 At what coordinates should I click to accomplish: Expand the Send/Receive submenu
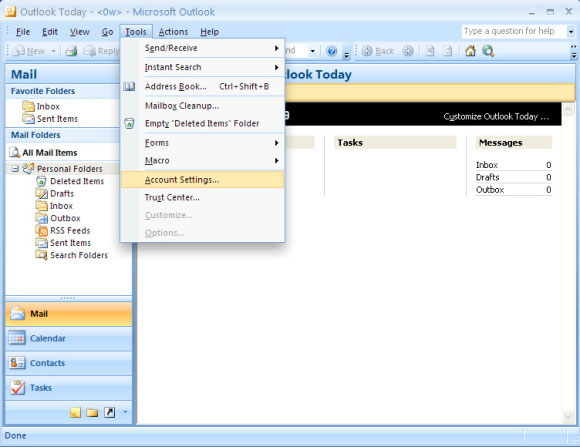pyautogui.click(x=276, y=48)
